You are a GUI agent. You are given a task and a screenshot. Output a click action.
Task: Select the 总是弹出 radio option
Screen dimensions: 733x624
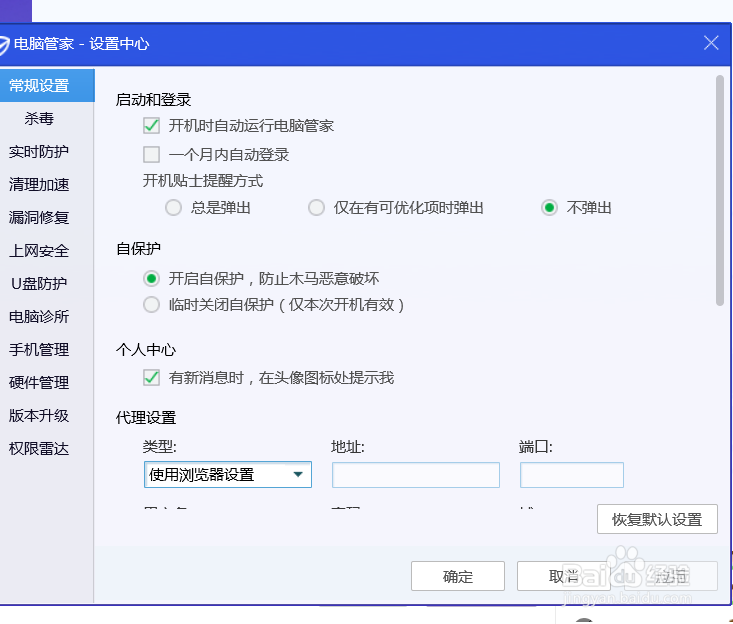(x=173, y=208)
